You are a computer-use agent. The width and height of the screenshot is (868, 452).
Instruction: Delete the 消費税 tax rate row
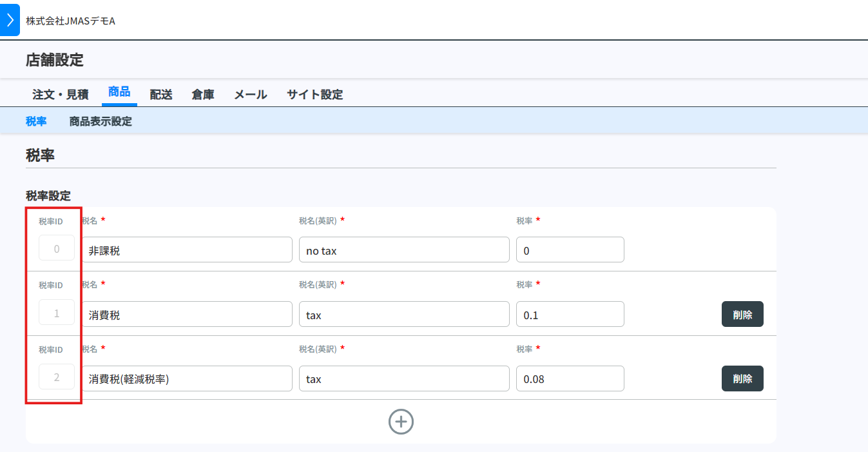point(742,314)
